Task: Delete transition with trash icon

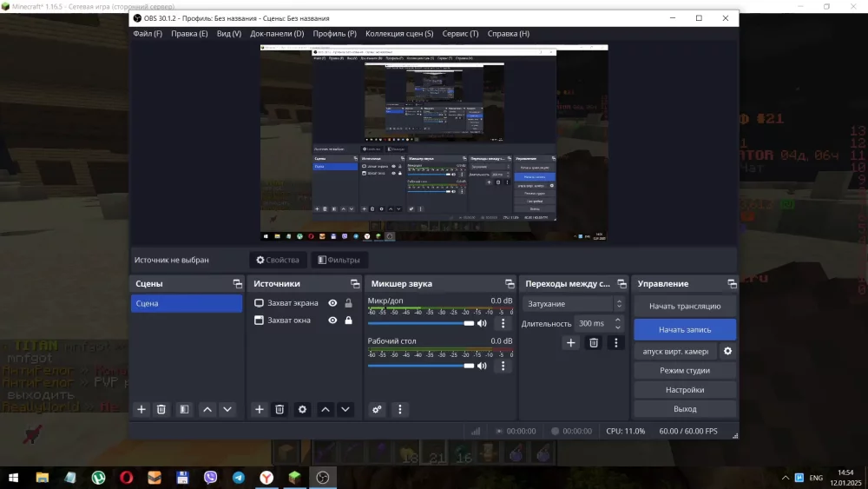Action: [x=594, y=343]
